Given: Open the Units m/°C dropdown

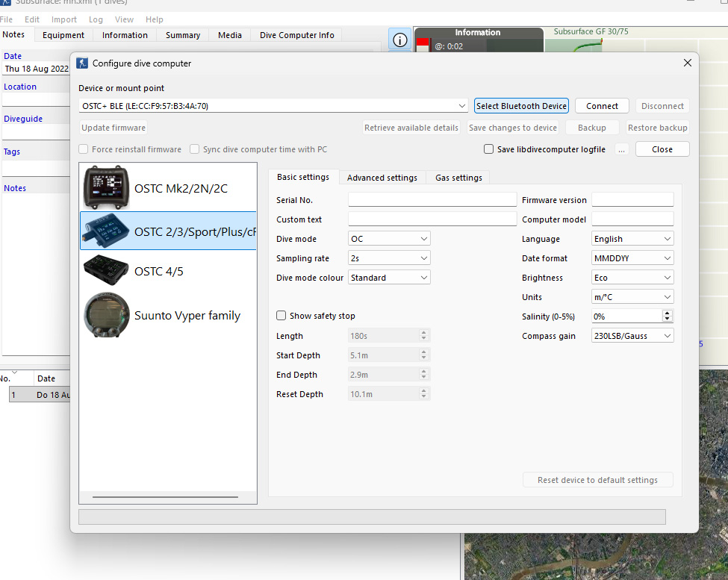Looking at the screenshot, I should click(632, 297).
